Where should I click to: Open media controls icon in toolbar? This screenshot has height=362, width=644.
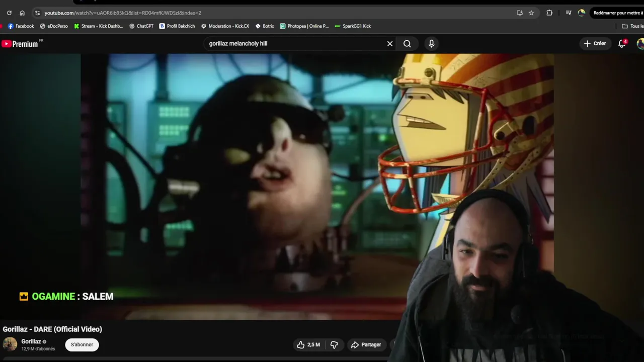click(x=569, y=13)
